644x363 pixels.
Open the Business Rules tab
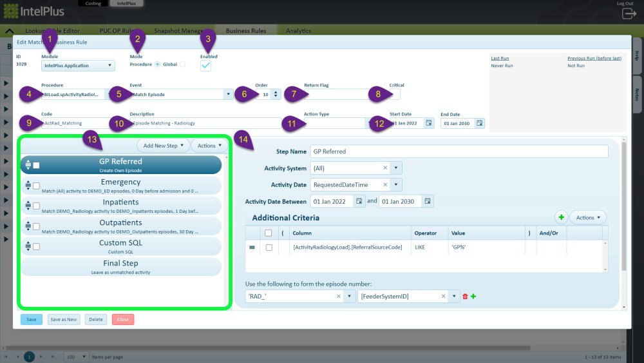[x=246, y=31]
